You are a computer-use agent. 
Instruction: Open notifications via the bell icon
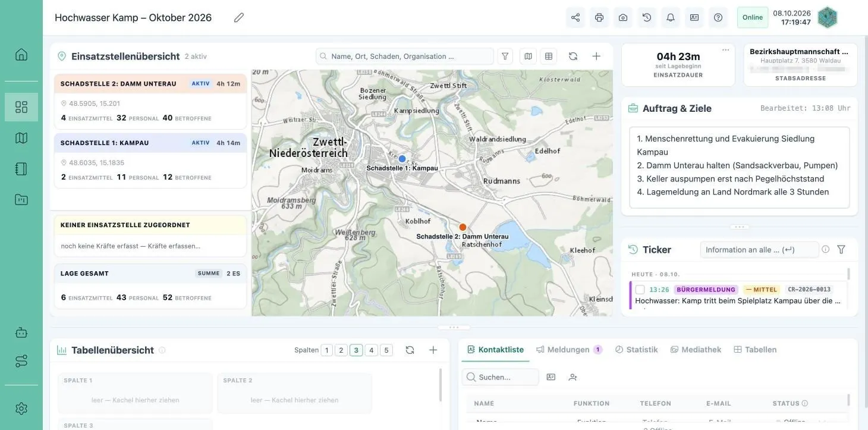[x=671, y=18]
